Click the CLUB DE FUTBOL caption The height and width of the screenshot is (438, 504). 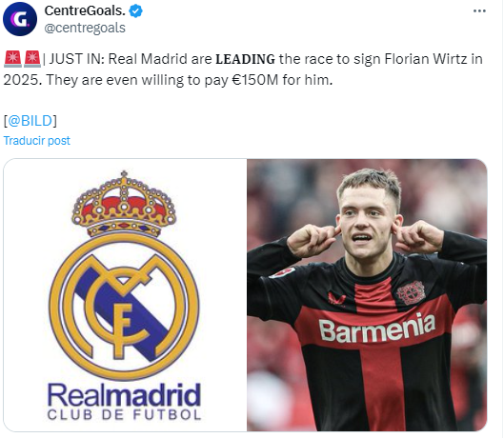(x=124, y=415)
